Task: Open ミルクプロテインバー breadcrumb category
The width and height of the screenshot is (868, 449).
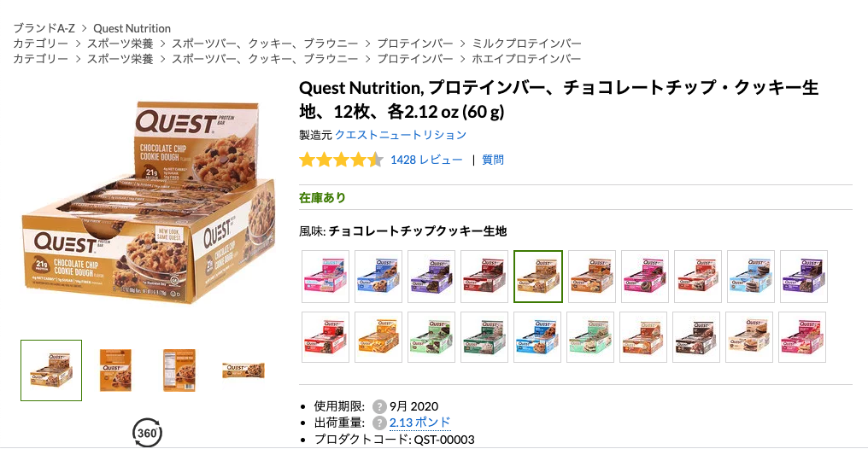Action: 526,44
